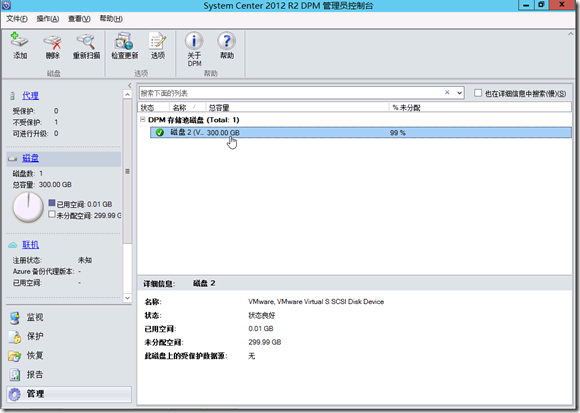This screenshot has width=580, height=413.
Task: Open the search box dropdown arrow
Action: pos(459,93)
